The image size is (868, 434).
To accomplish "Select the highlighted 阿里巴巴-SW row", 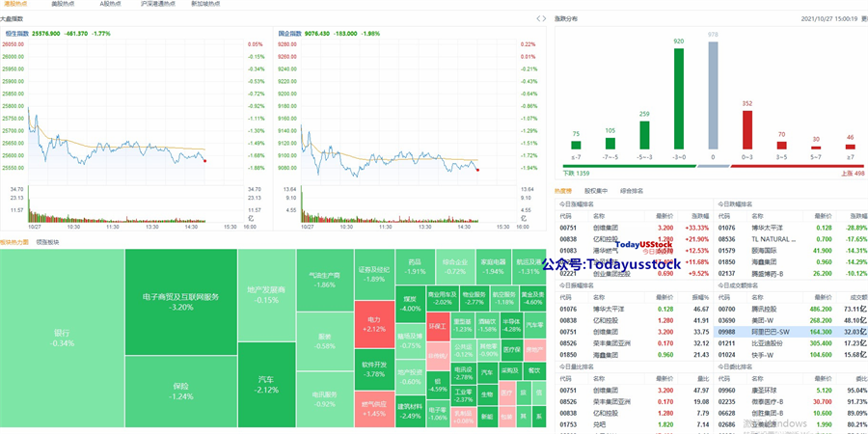I will tap(791, 332).
